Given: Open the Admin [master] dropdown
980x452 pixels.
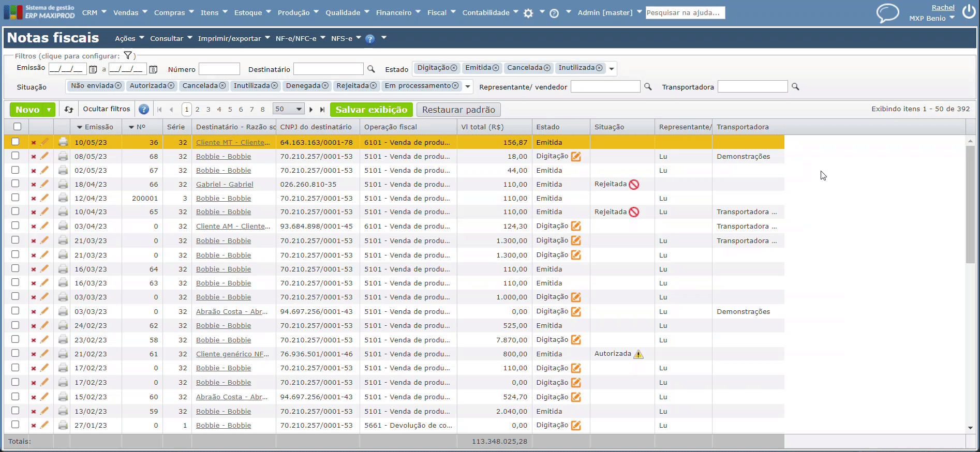Looking at the screenshot, I should 610,12.
